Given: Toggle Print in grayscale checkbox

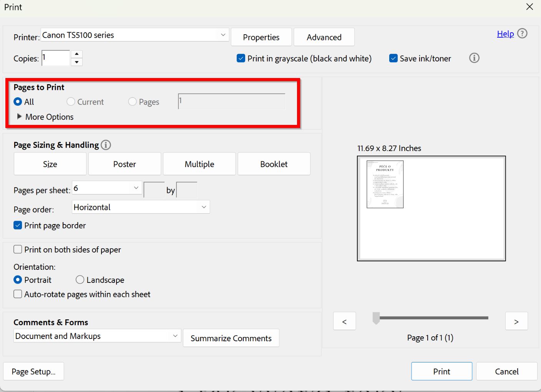Looking at the screenshot, I should tap(241, 58).
